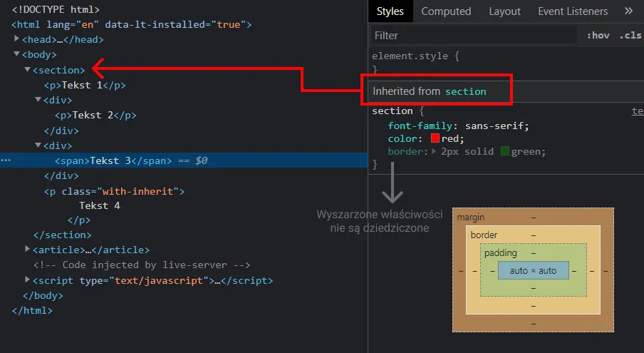Switch to the Computed tab
This screenshot has height=353, width=644.
(446, 11)
